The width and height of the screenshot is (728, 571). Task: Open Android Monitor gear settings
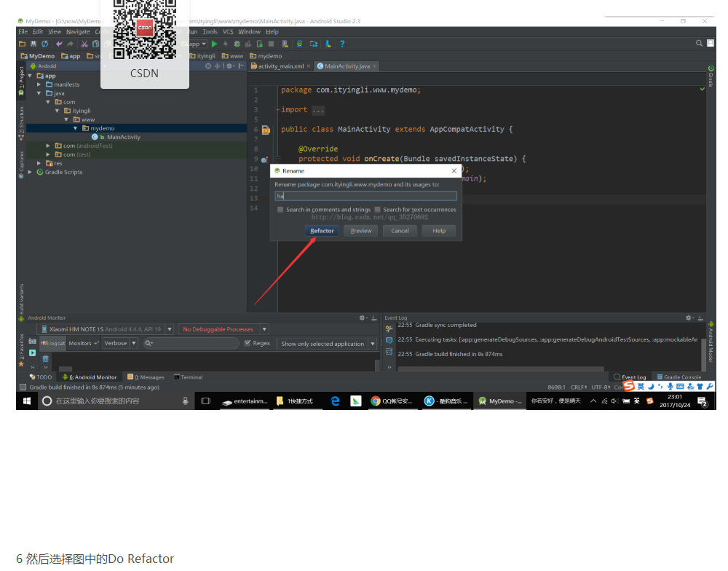(363, 318)
